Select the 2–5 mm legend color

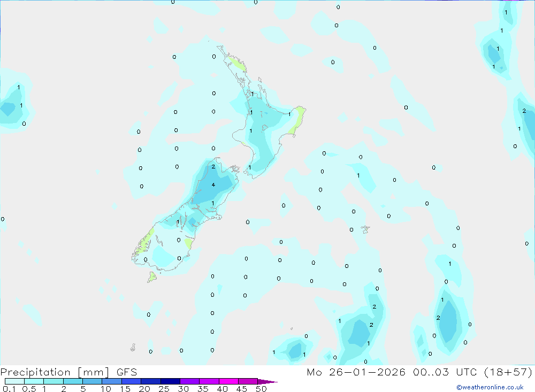[x=73, y=381]
